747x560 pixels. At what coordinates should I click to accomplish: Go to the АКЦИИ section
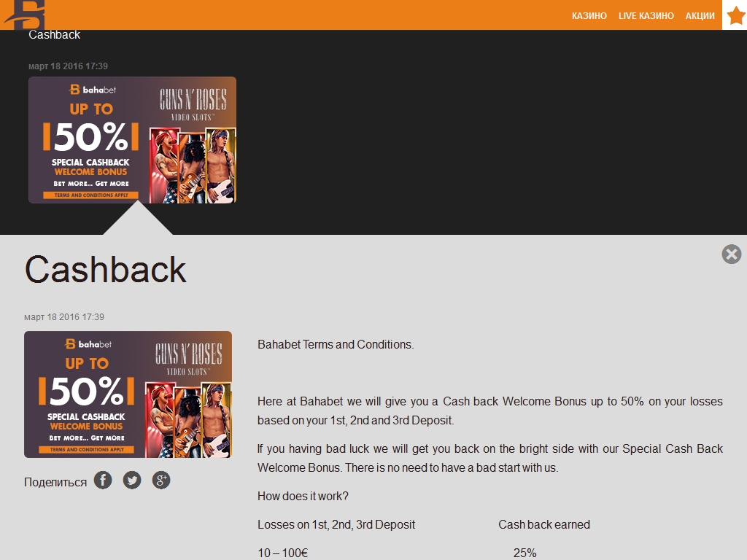[700, 16]
